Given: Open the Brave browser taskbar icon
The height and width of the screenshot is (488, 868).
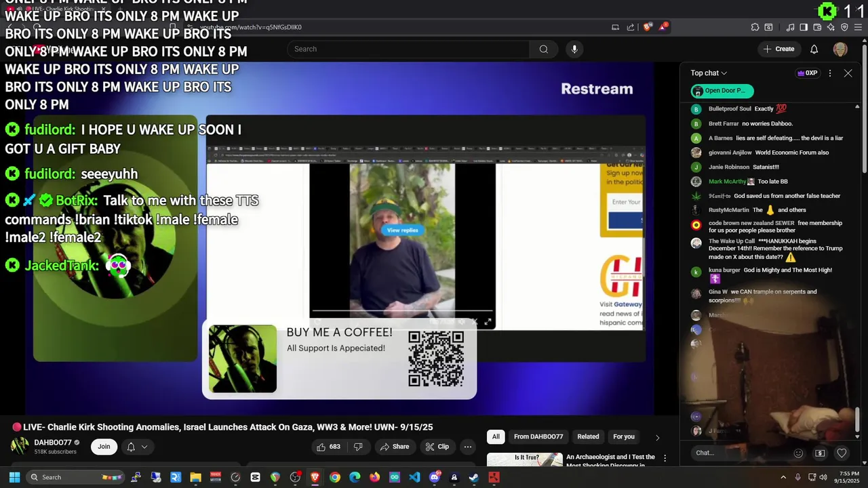Looking at the screenshot, I should tap(315, 477).
